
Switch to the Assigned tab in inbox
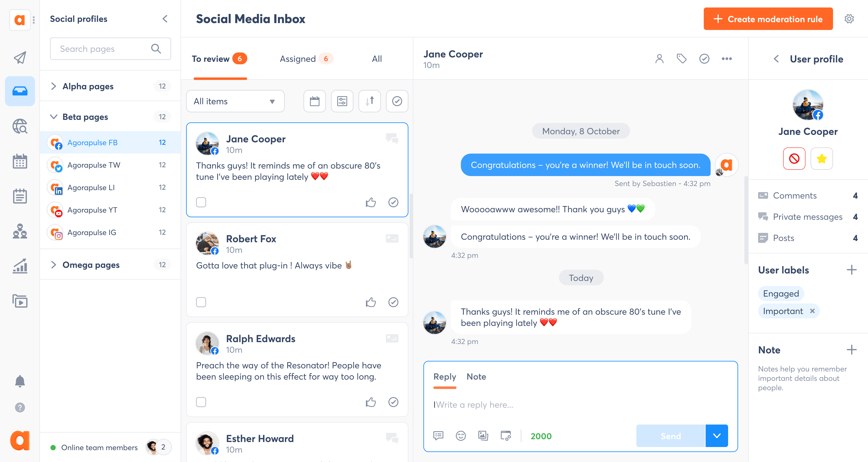(298, 58)
